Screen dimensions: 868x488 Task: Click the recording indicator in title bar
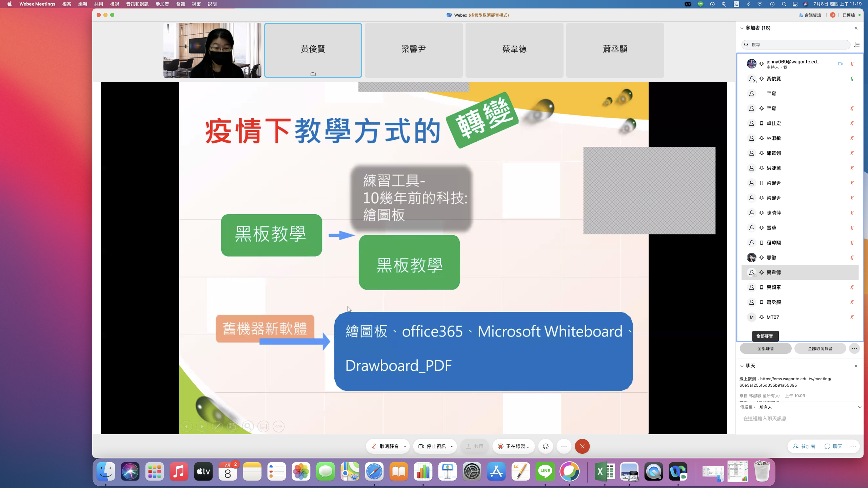(x=832, y=15)
